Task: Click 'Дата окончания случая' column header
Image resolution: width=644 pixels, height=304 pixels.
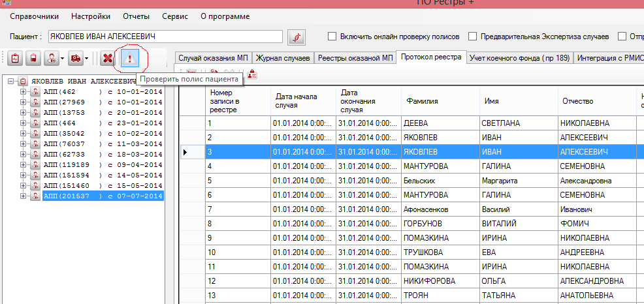Action: [368, 101]
